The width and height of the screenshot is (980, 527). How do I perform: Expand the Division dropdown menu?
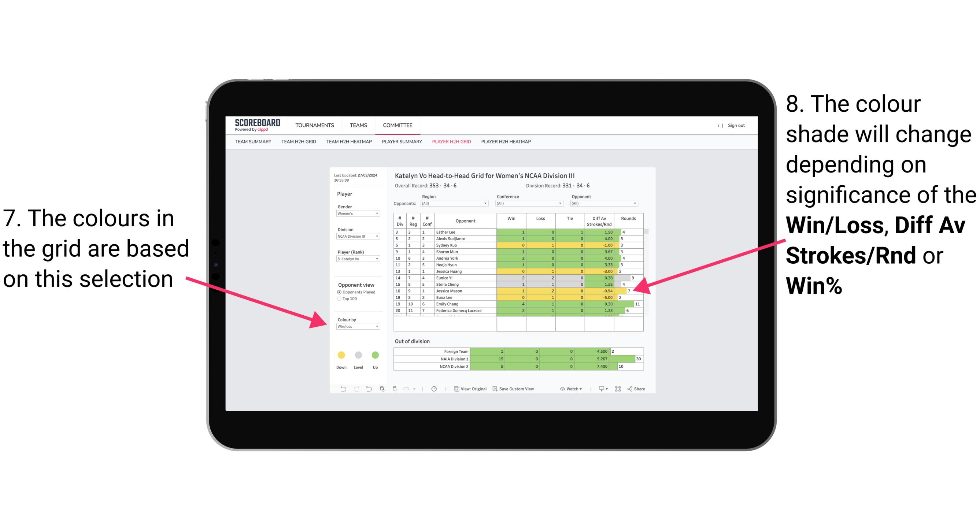pos(374,237)
